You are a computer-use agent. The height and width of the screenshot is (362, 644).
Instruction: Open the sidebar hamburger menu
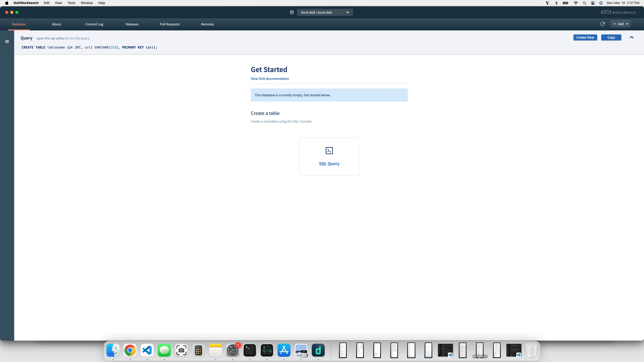(7, 41)
